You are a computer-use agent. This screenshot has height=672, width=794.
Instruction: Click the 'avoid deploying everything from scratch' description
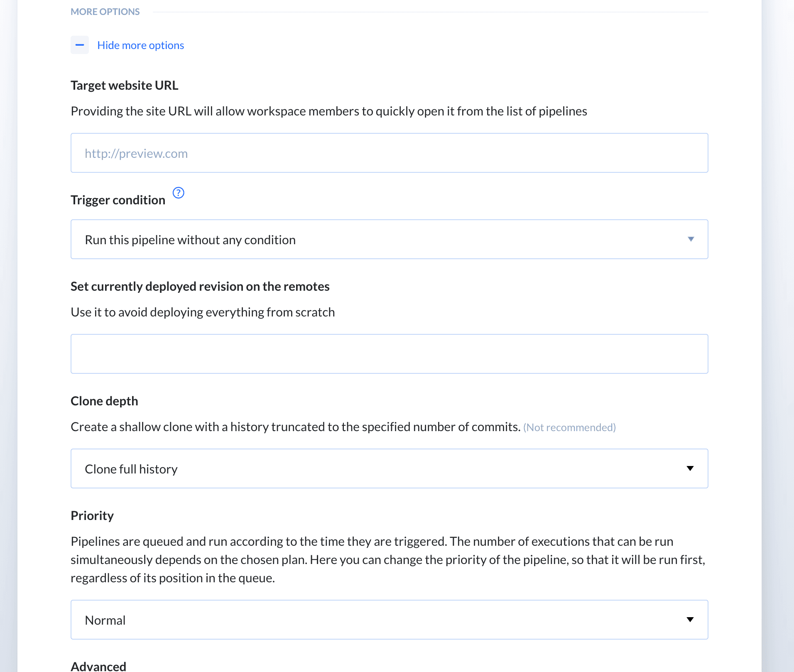[203, 312]
